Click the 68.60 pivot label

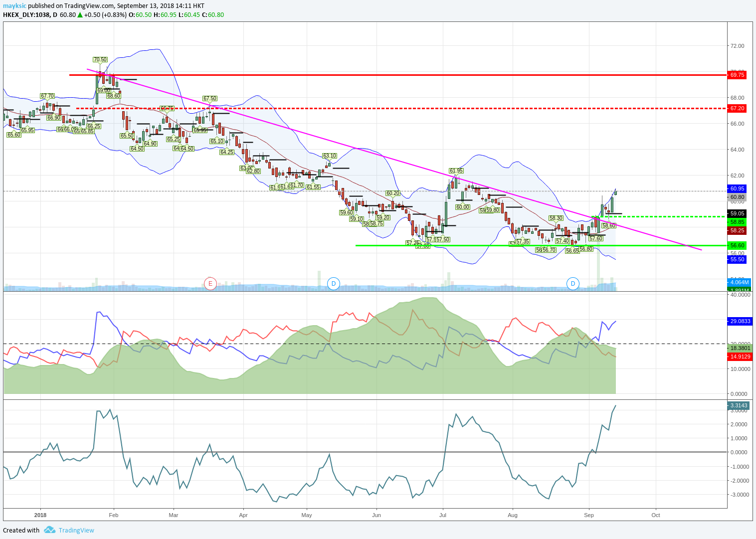pos(114,96)
